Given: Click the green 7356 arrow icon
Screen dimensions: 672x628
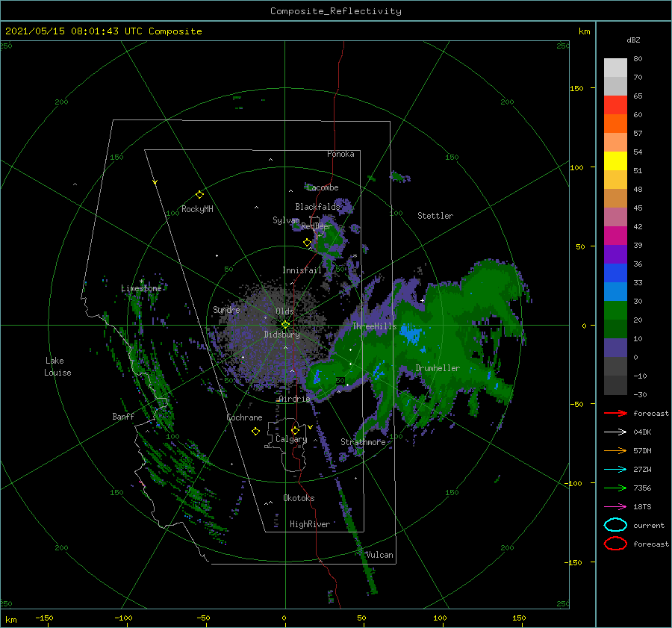Looking at the screenshot, I should click(615, 488).
